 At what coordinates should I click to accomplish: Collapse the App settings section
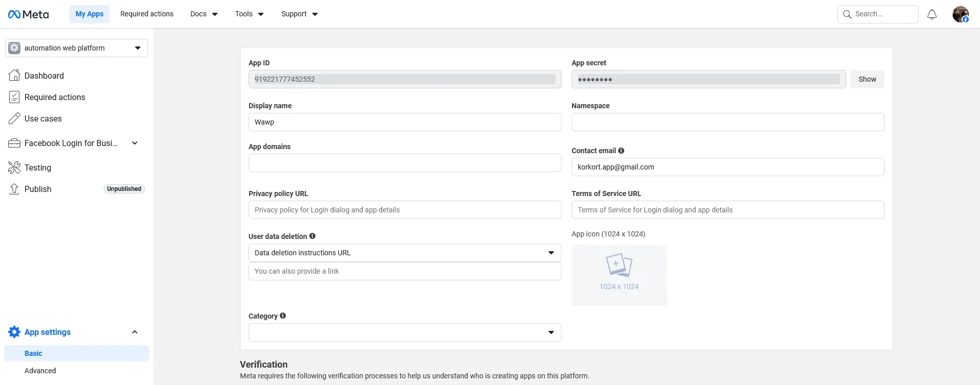click(135, 332)
